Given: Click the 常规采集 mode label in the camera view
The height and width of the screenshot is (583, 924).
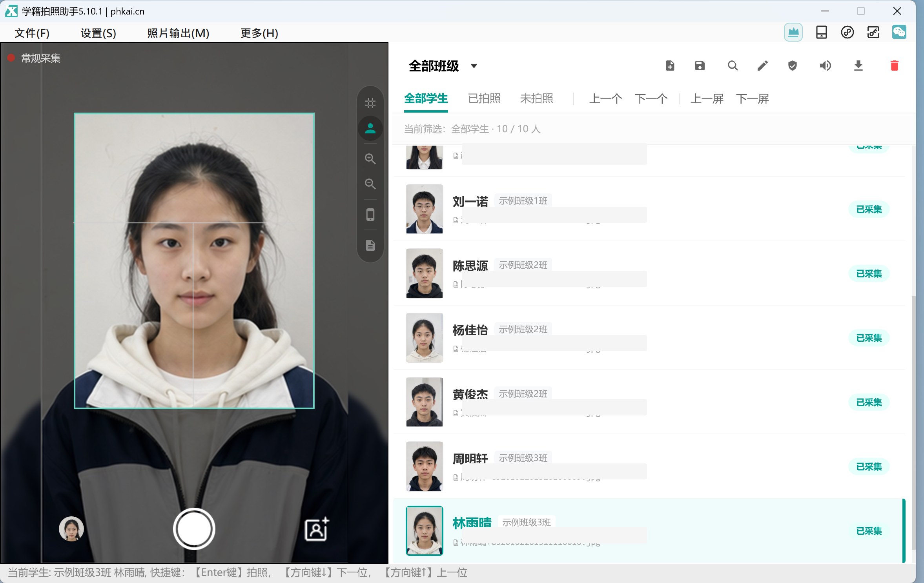Looking at the screenshot, I should click(x=41, y=58).
